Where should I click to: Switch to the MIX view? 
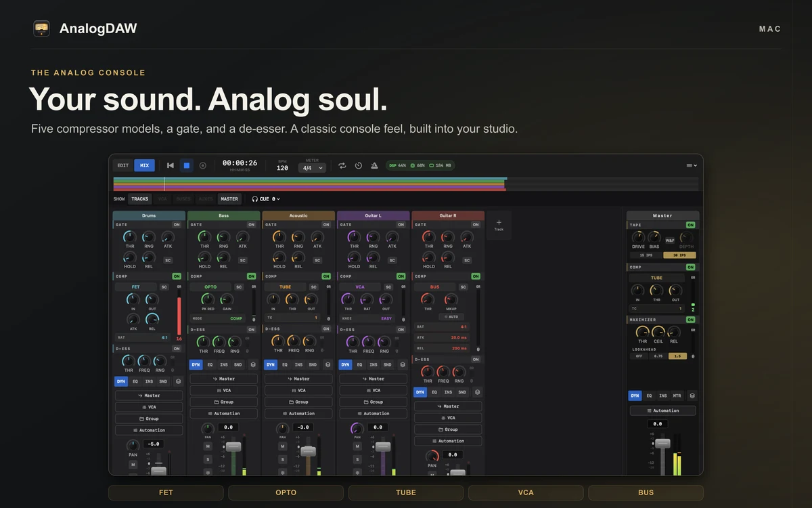tap(144, 165)
